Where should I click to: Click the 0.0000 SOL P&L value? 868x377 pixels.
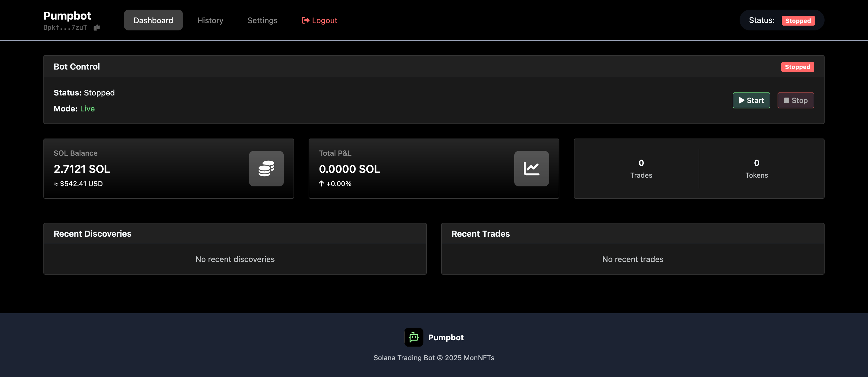pyautogui.click(x=349, y=169)
